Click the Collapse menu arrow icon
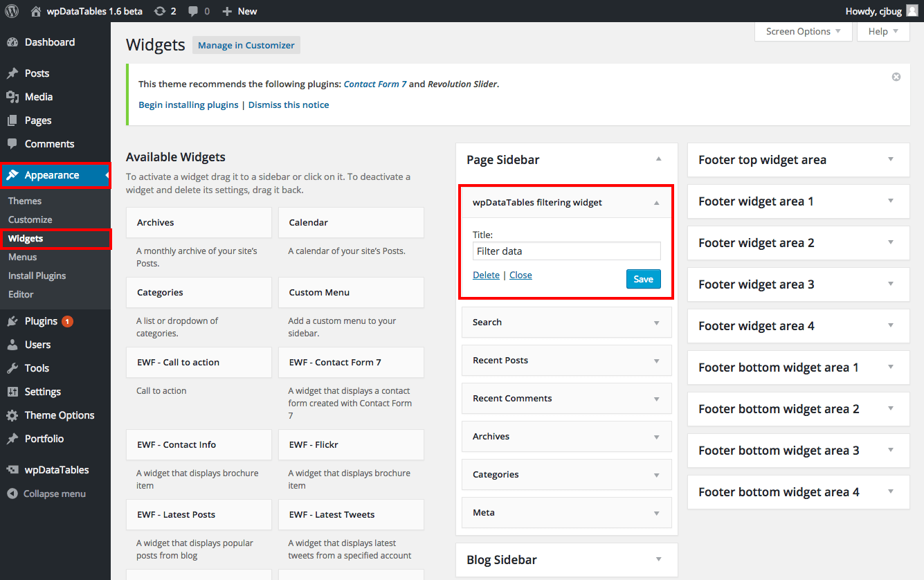The height and width of the screenshot is (580, 924). point(13,493)
